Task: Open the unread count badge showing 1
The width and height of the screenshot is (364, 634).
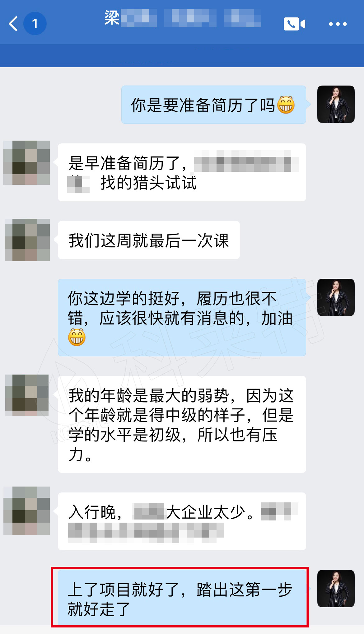Action: tap(35, 23)
